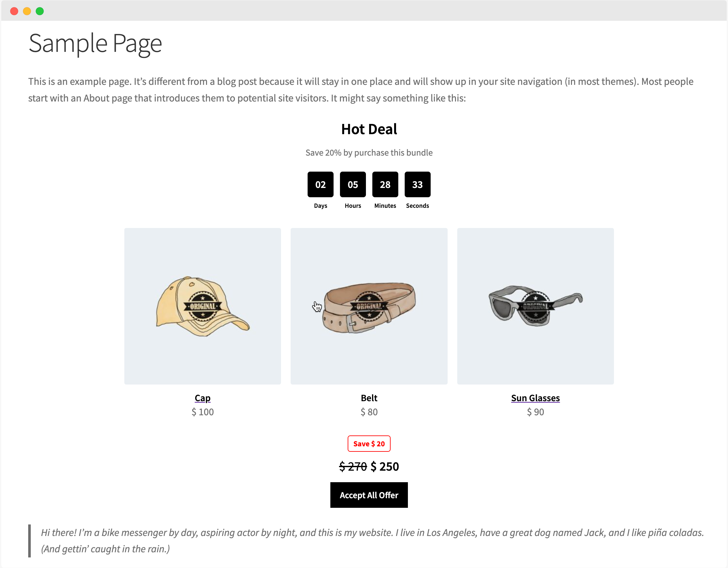The width and height of the screenshot is (728, 568).
Task: Click the Cap price of $ 100
Action: click(x=202, y=412)
